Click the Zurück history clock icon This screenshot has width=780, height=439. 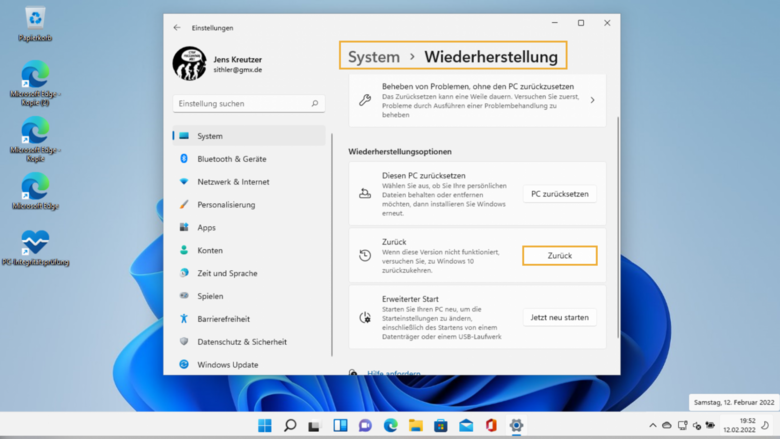click(x=365, y=256)
